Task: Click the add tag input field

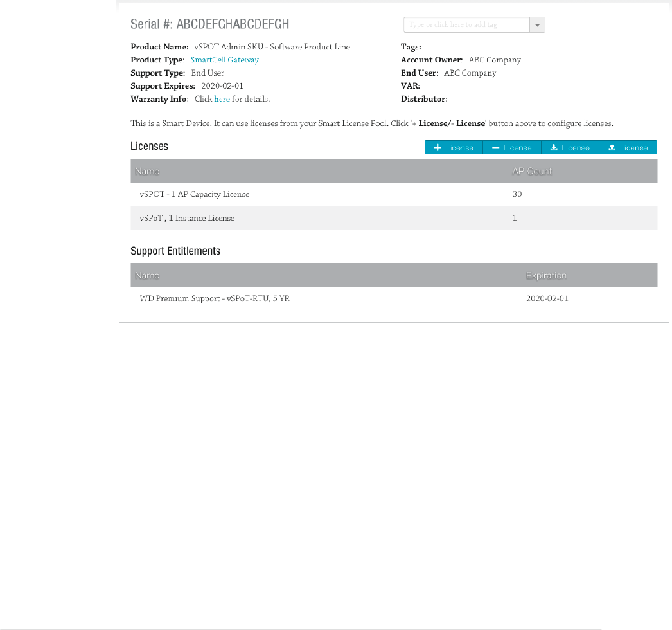Action: pyautogui.click(x=466, y=25)
